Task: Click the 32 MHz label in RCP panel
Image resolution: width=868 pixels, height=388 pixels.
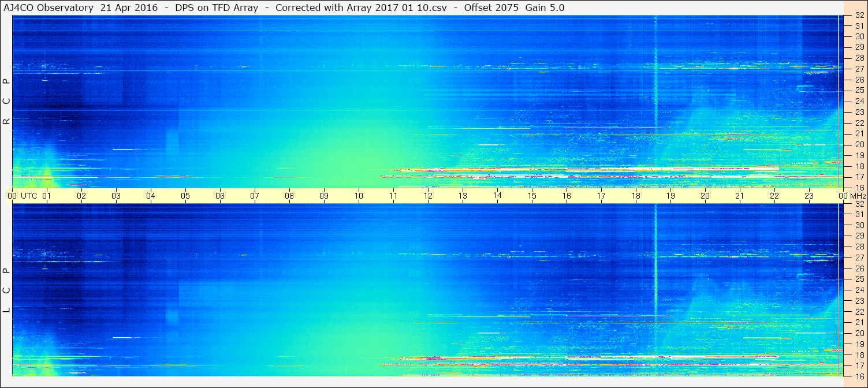Action: 859,16
